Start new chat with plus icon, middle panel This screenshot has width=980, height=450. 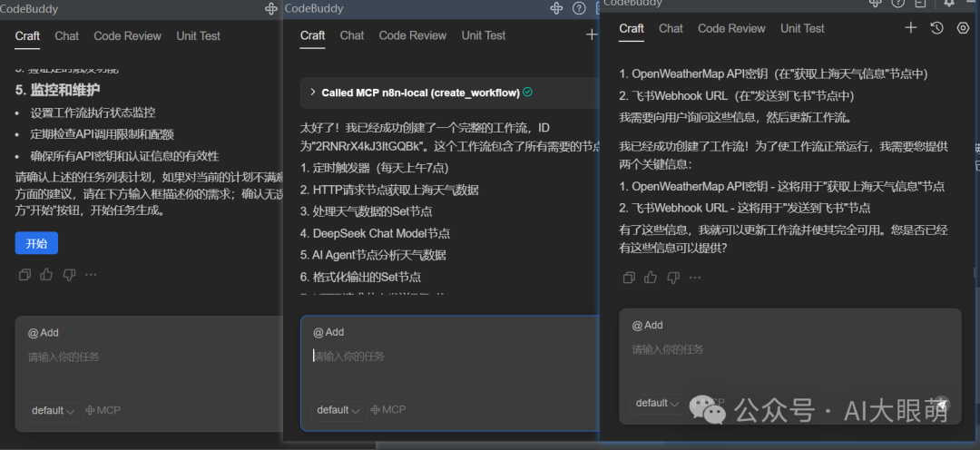(x=592, y=35)
